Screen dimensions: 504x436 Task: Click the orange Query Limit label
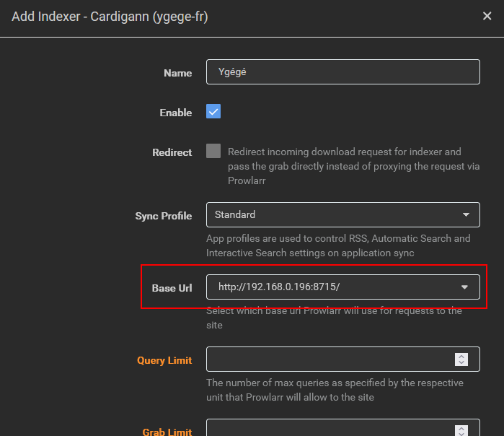coord(164,360)
